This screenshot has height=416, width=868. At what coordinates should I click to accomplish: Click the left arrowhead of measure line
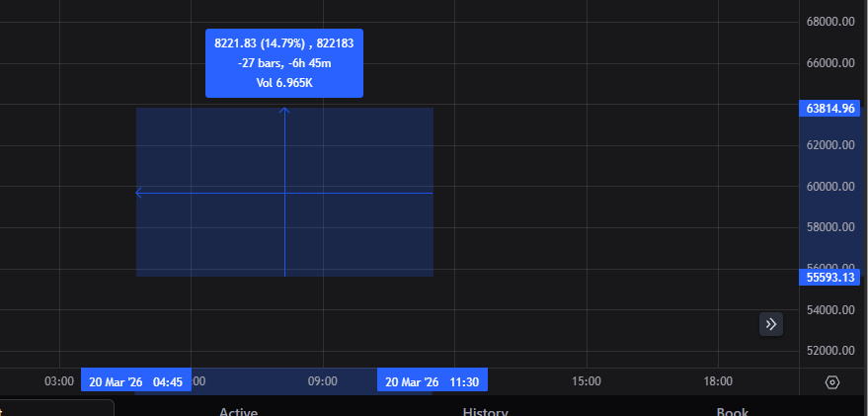point(139,193)
